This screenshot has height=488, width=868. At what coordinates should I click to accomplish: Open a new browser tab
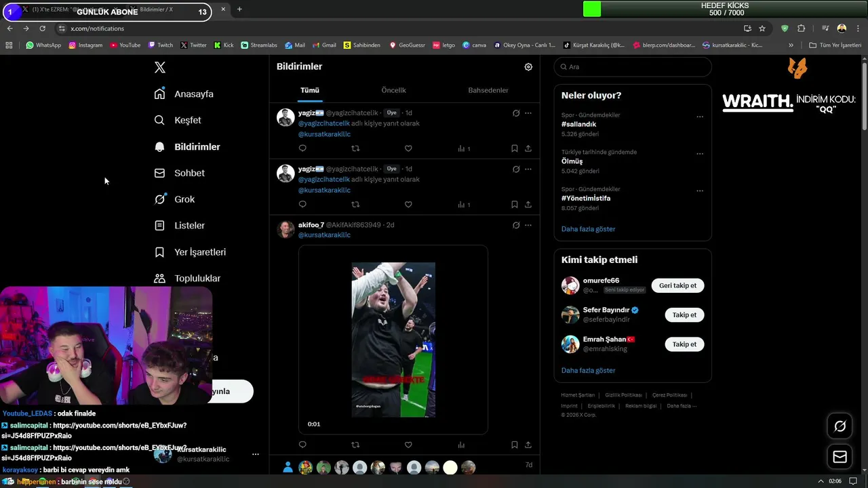239,9
